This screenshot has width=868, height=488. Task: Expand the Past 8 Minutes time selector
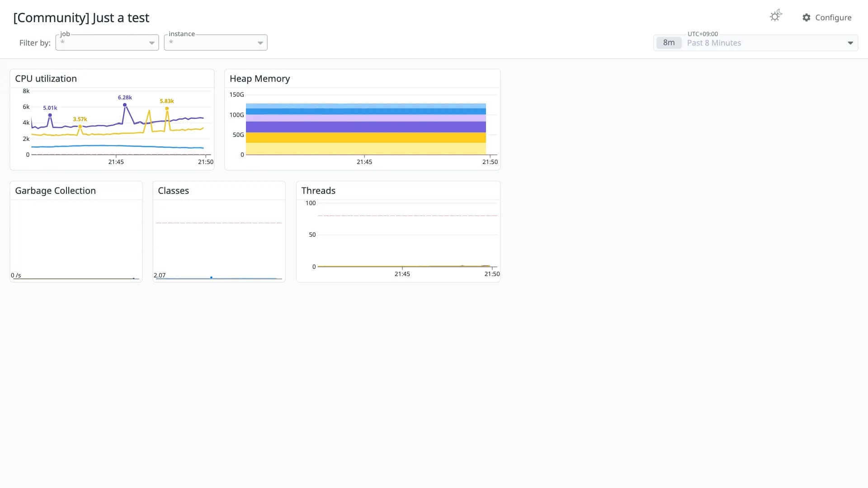pos(850,43)
